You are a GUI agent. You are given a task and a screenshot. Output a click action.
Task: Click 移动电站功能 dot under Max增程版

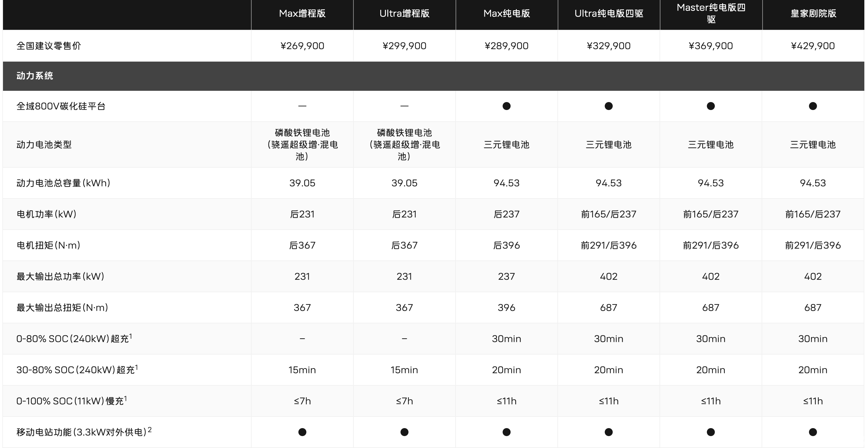[302, 432]
